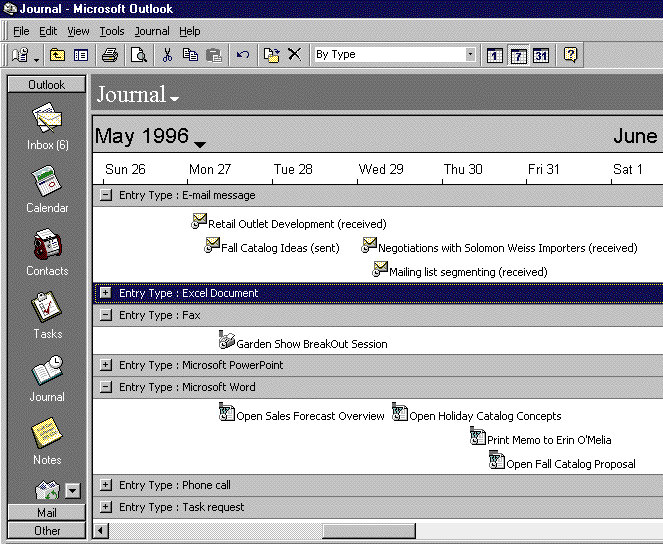663x544 pixels.
Task: Switch to Week view toolbar button
Action: click(x=518, y=55)
